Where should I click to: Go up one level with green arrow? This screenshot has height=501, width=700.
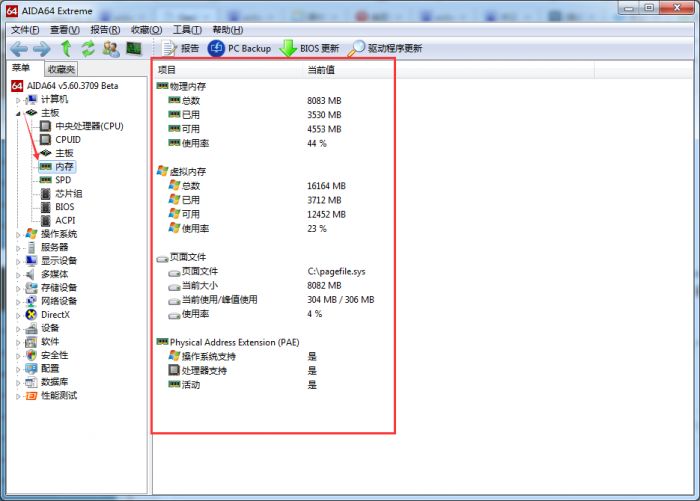66,48
